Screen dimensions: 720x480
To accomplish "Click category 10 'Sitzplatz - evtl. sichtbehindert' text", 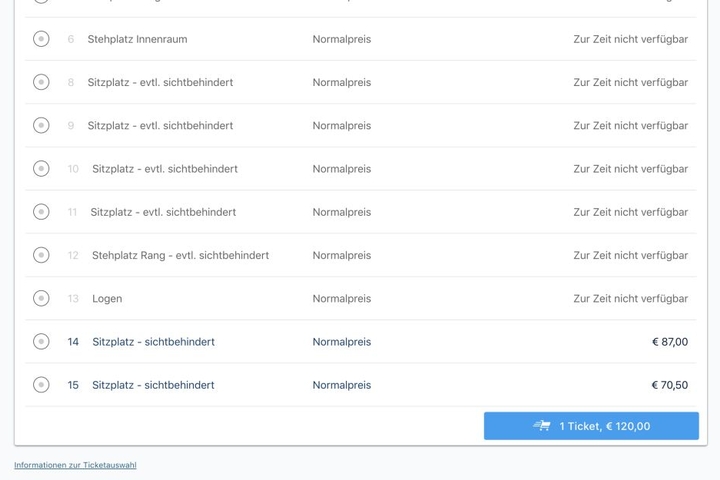I will 165,169.
